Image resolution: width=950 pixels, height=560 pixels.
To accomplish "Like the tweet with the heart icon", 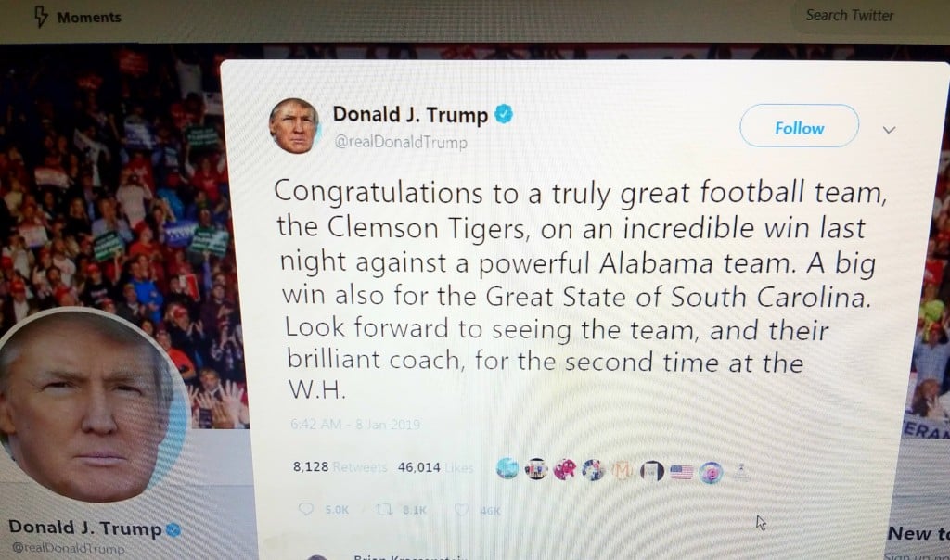I will pyautogui.click(x=462, y=510).
